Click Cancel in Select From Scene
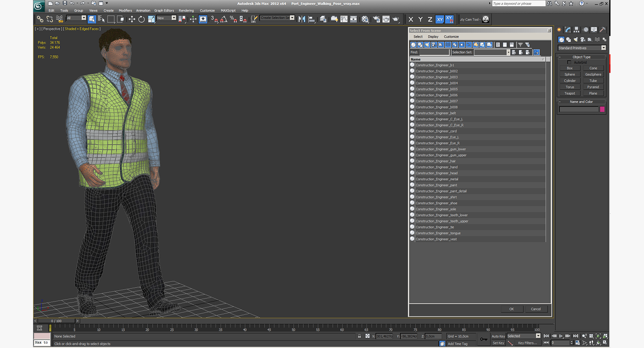 536,309
